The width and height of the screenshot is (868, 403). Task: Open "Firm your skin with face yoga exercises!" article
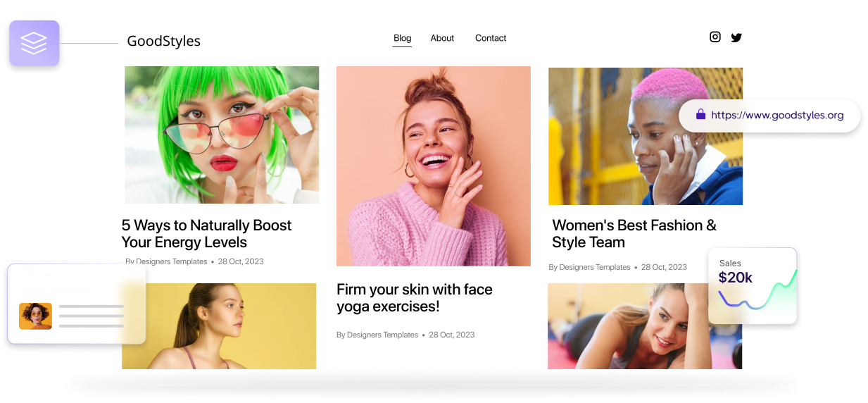(x=414, y=298)
